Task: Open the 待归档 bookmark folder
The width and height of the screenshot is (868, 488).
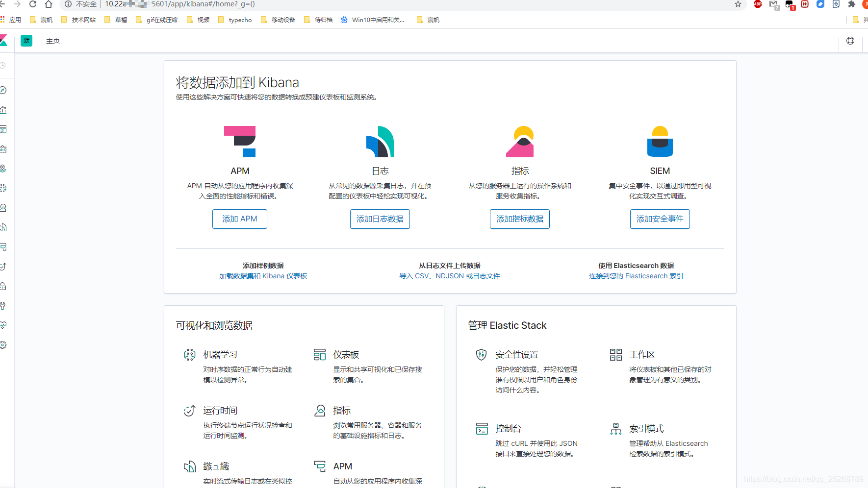Action: tap(318, 20)
